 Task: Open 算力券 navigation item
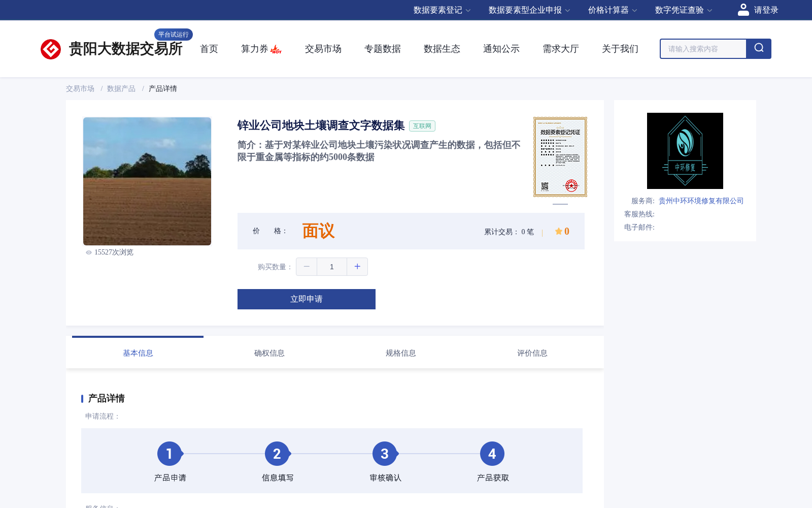pos(255,49)
